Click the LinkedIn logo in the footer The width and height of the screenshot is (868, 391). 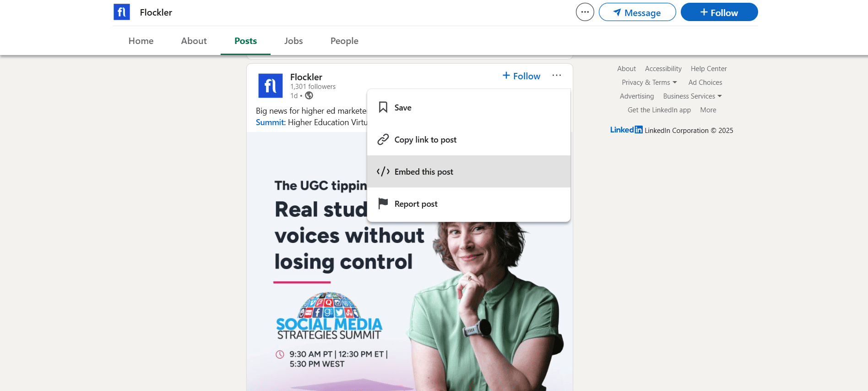(x=626, y=130)
